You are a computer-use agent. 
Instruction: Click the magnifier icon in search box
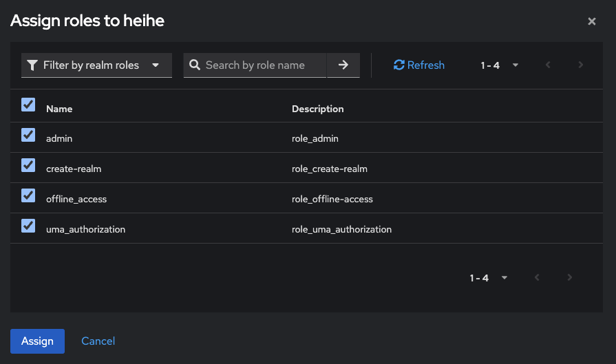(195, 65)
